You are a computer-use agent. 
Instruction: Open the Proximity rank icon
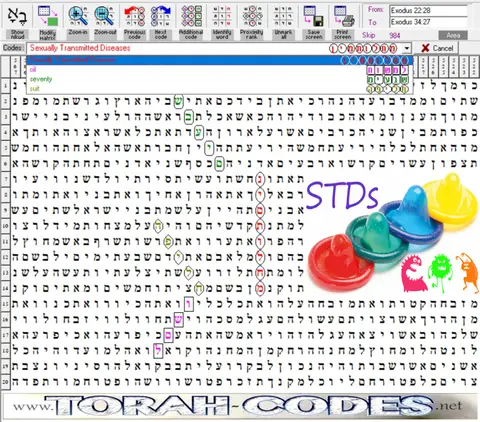(x=252, y=16)
